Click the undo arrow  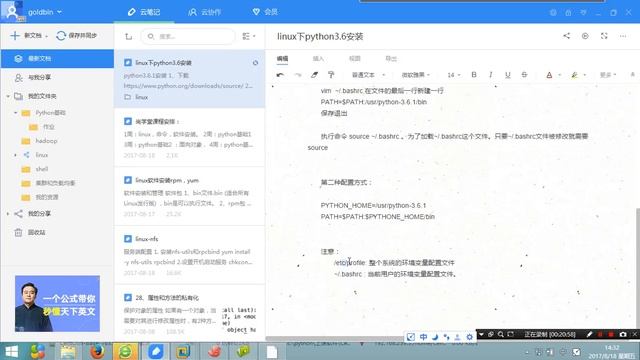(x=280, y=75)
